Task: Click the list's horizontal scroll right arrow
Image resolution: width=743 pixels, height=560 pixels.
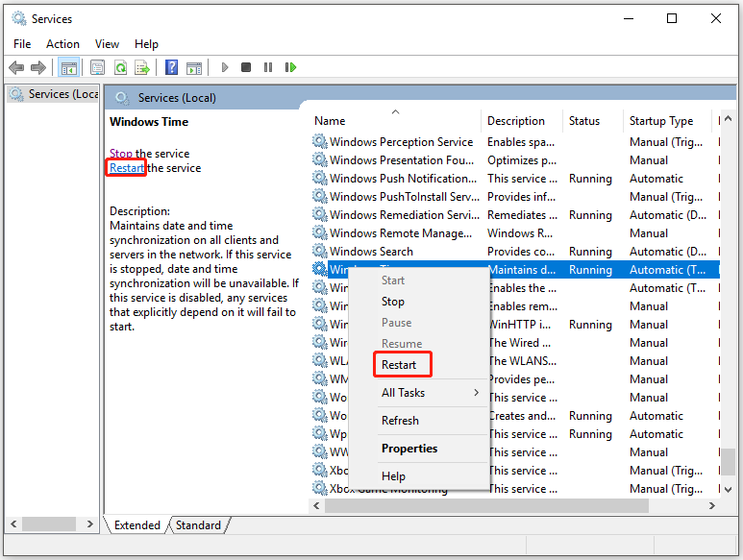Action: click(x=711, y=505)
